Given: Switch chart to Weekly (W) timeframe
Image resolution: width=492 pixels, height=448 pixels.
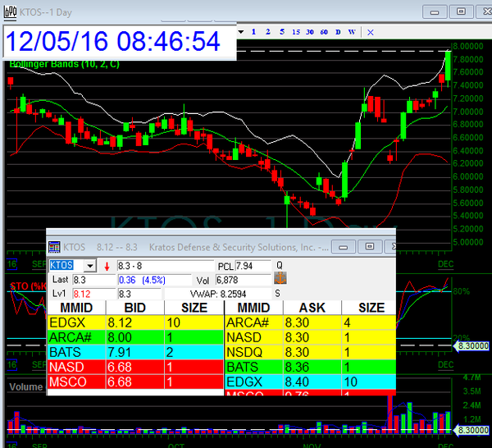Looking at the screenshot, I should (x=352, y=32).
